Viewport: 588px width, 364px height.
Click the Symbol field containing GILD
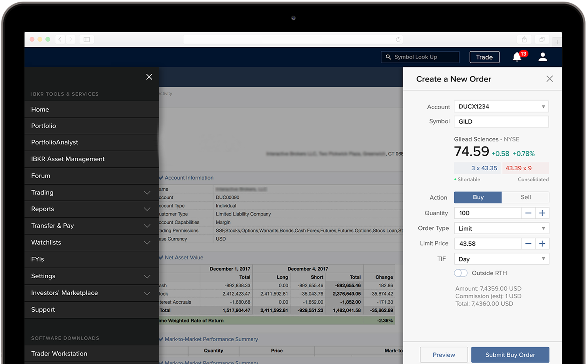click(x=501, y=121)
